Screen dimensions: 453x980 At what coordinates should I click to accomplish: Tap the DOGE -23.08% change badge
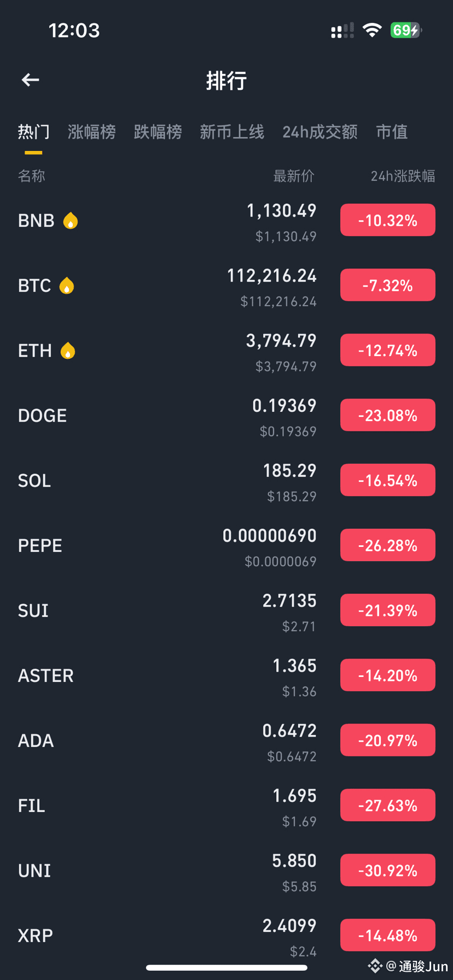point(387,416)
